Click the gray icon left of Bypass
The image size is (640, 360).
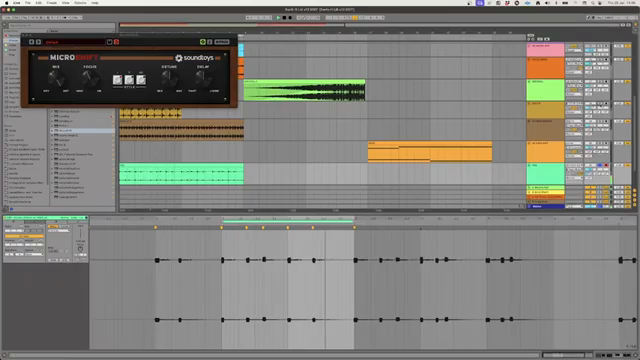(x=209, y=42)
